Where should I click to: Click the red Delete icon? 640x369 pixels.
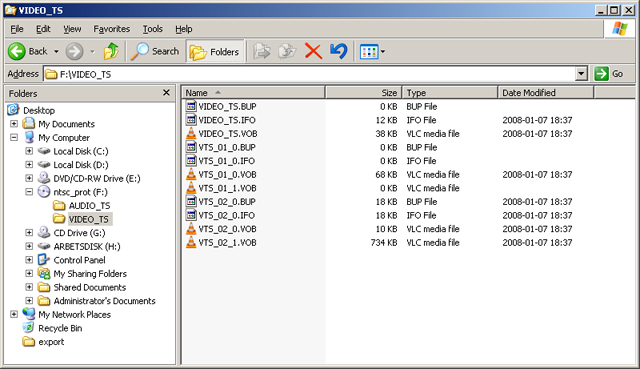pos(313,51)
